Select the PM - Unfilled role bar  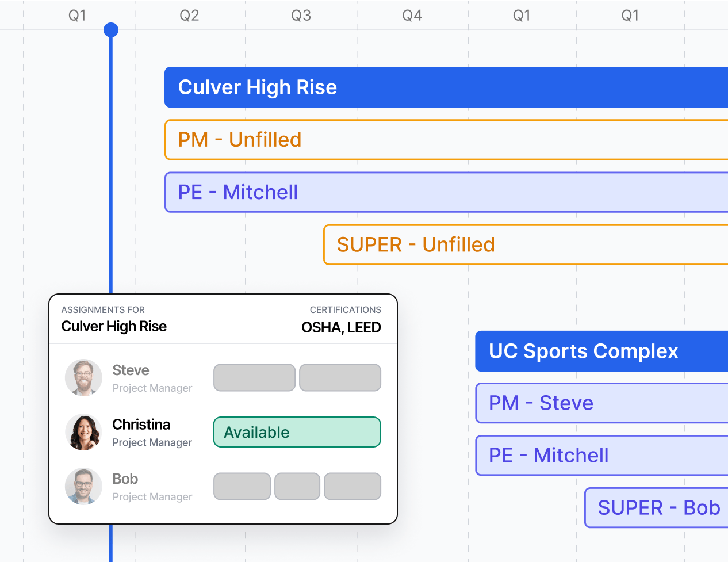pyautogui.click(x=446, y=140)
